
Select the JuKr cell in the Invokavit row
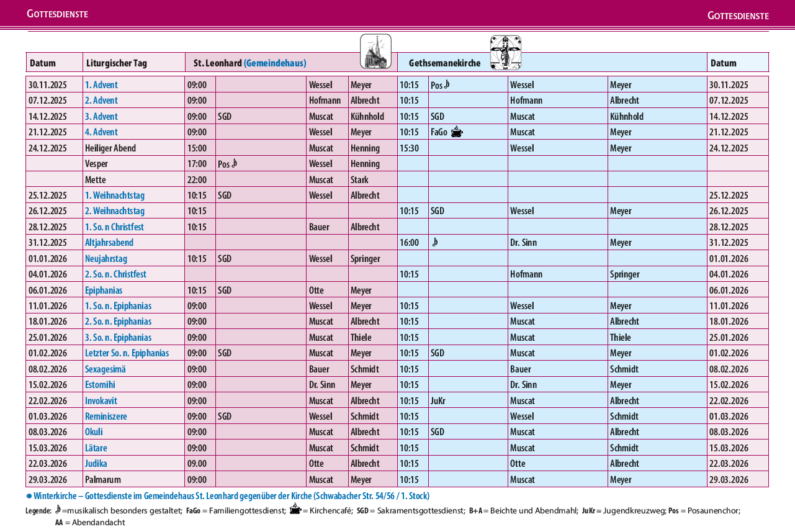pyautogui.click(x=438, y=400)
